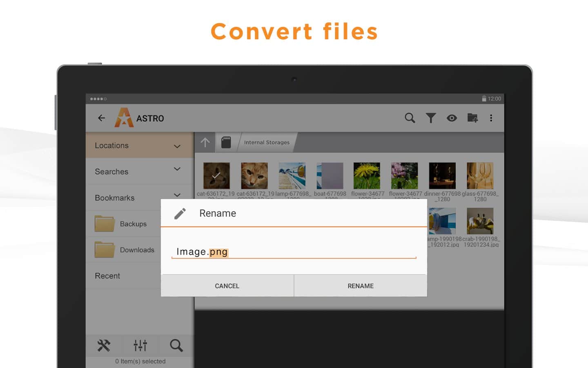
Task: Toggle the eye view options icon
Action: point(452,118)
